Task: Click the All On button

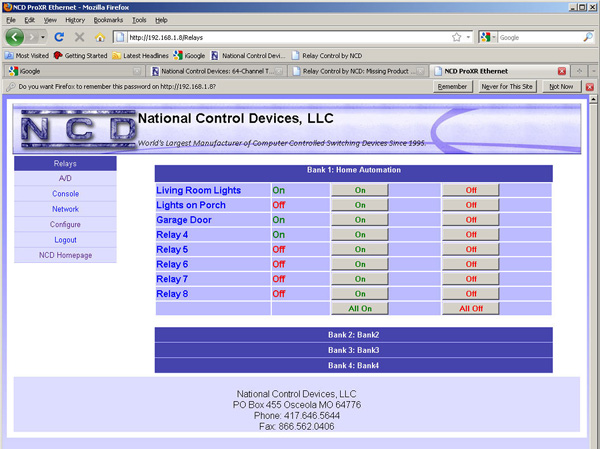Action: coord(360,309)
